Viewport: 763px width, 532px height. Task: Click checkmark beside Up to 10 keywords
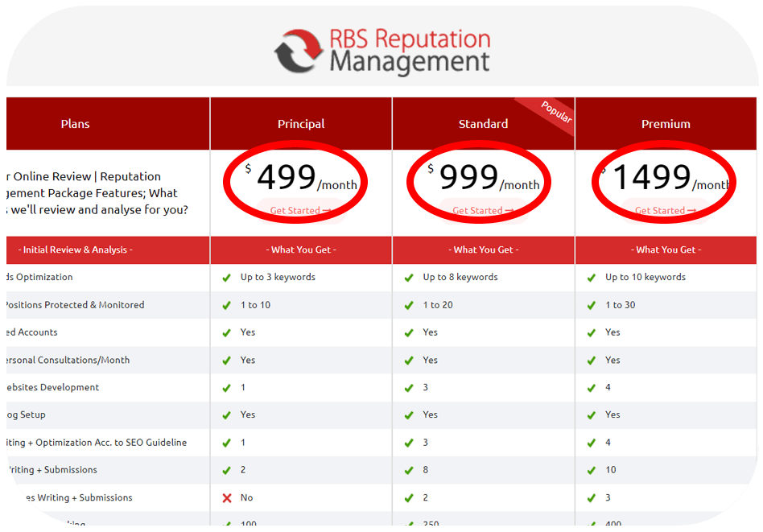click(x=592, y=278)
